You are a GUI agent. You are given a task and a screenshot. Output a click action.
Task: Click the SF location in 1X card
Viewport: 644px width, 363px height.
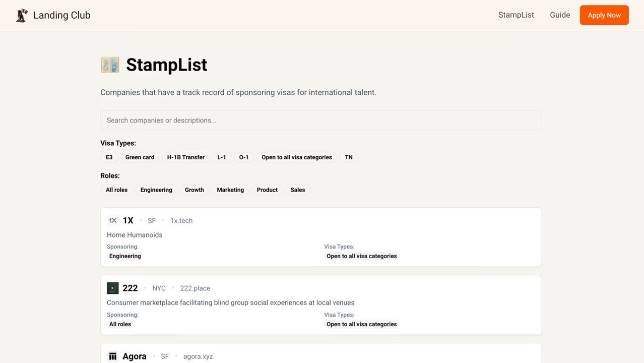coord(152,221)
